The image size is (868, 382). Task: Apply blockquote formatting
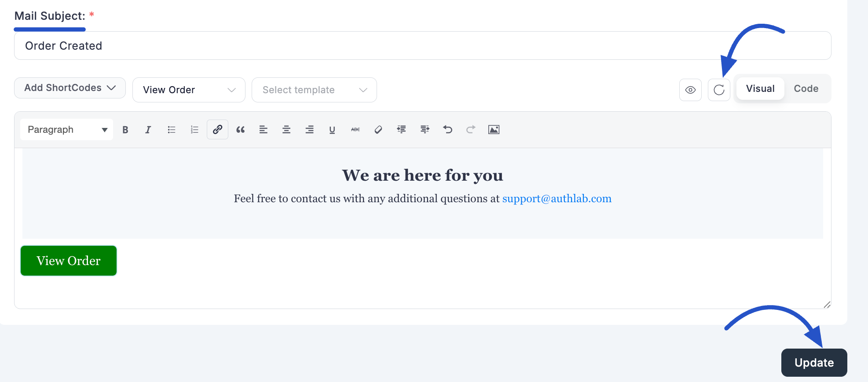point(240,130)
